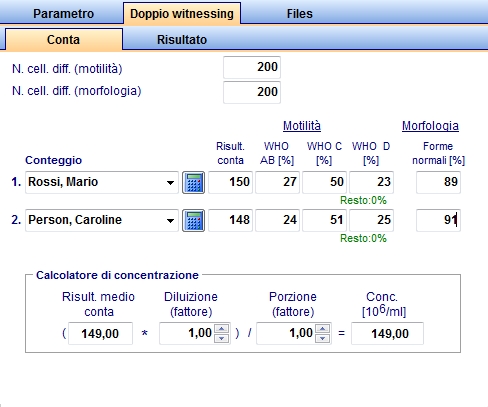
Task: Switch to the Parametro tab
Action: coord(63,14)
